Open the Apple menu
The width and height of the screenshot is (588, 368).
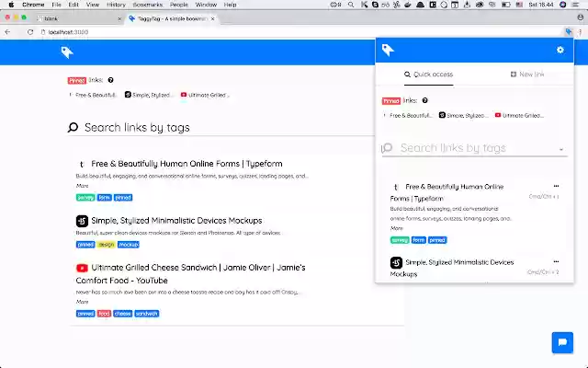11,5
